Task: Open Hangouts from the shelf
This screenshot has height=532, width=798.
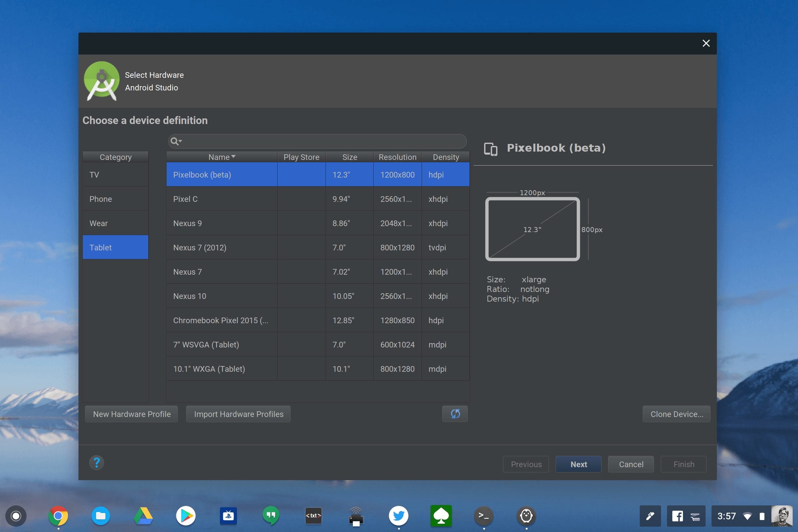Action: point(271,516)
